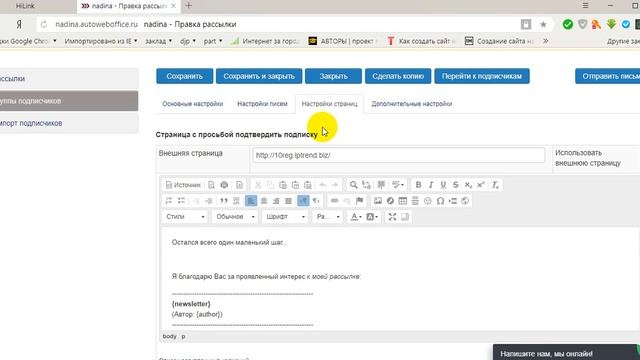Click the Anchor flag icon
Image resolution: width=640 pixels, height=360 pixels.
(360, 200)
